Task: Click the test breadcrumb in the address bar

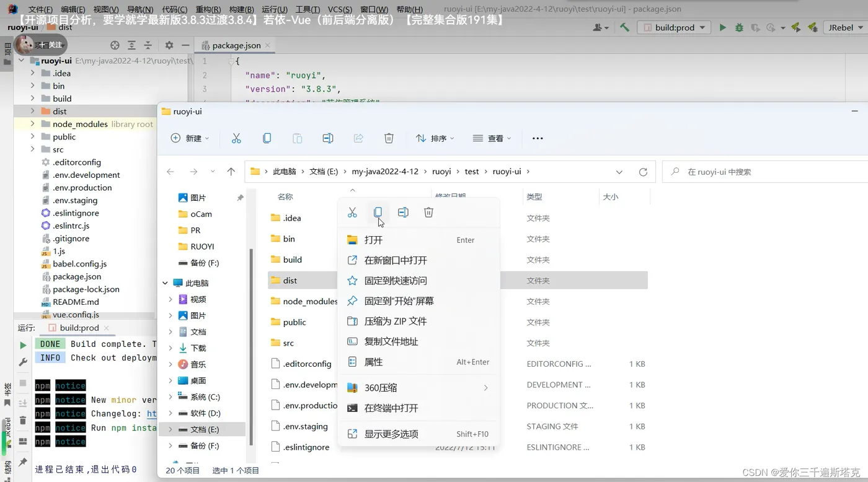Action: pos(472,172)
